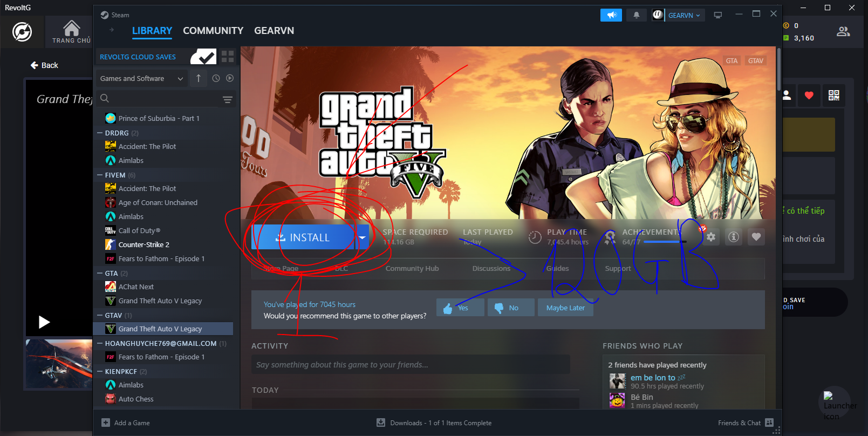Select Age of Conan: Unchained
Screen dimensions: 868x436
(158, 202)
